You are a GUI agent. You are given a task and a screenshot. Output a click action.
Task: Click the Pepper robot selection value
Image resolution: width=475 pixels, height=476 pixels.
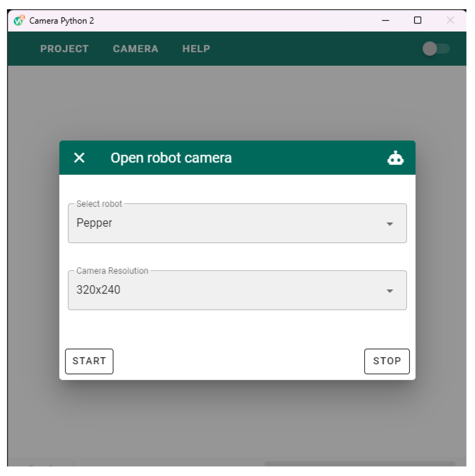[x=94, y=223]
